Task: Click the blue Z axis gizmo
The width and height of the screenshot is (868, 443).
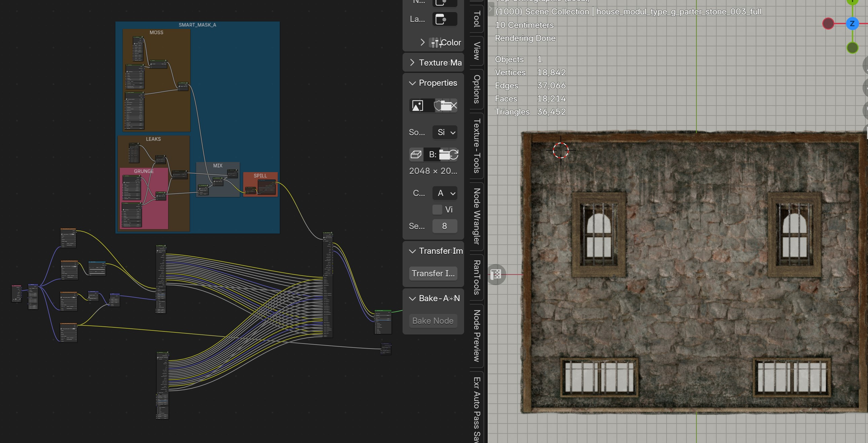Action: (852, 24)
